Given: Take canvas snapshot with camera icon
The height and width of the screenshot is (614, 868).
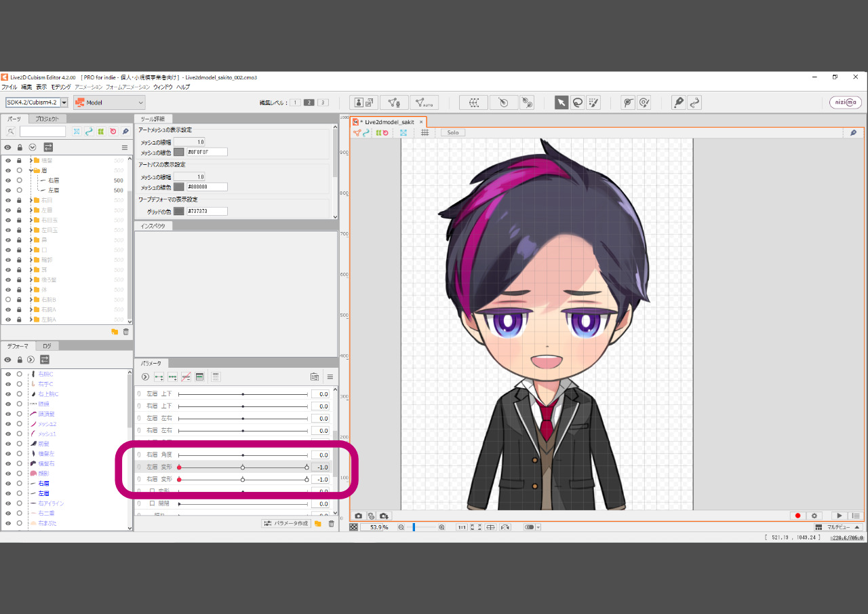Looking at the screenshot, I should [359, 516].
